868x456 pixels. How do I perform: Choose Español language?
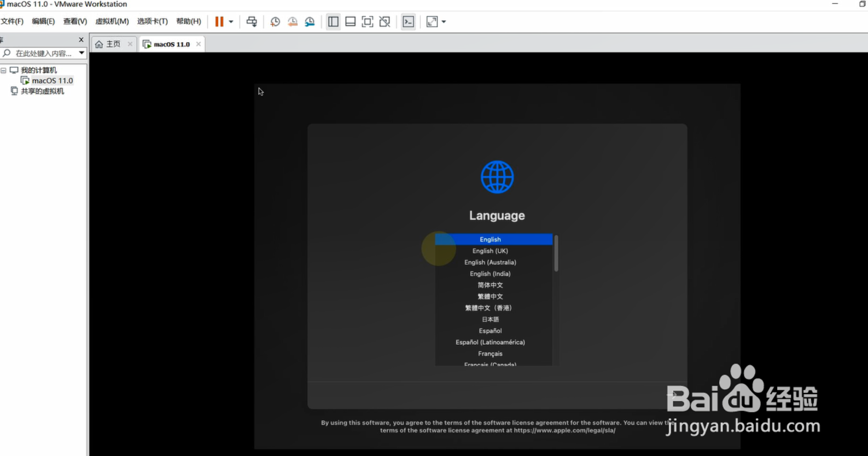tap(493, 331)
